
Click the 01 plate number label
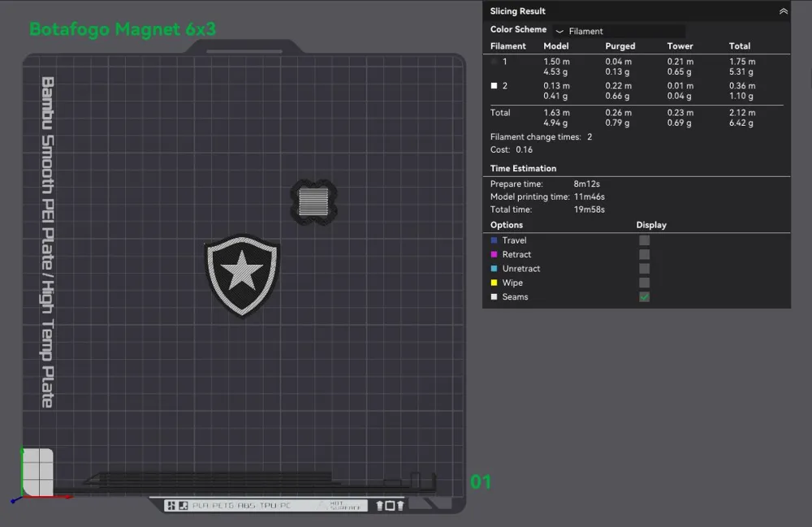click(x=481, y=482)
